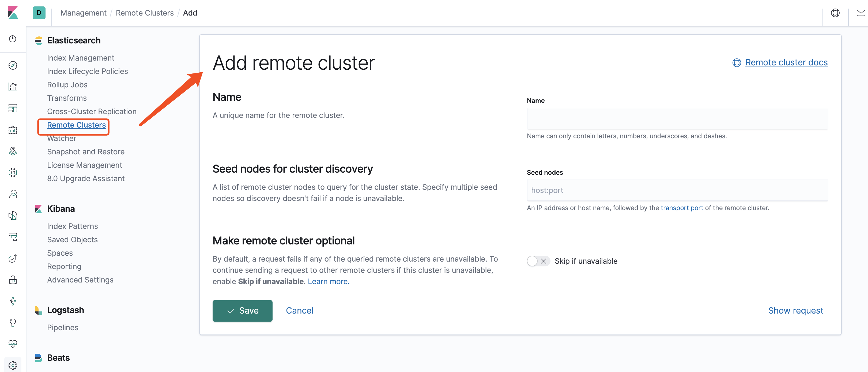Open Saved Objects under Kibana
This screenshot has width=868, height=372.
(73, 240)
